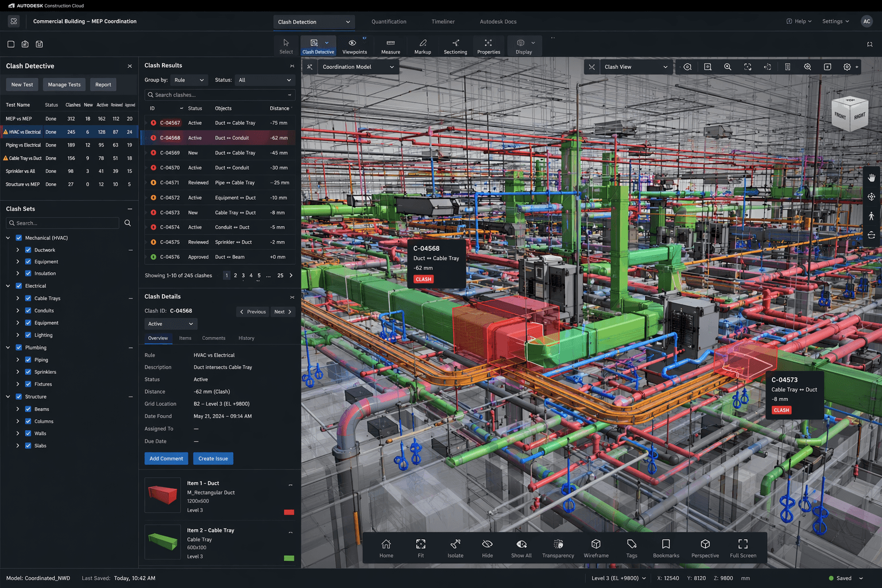Expand the Piping tree node
The width and height of the screenshot is (882, 588).
pyautogui.click(x=18, y=360)
